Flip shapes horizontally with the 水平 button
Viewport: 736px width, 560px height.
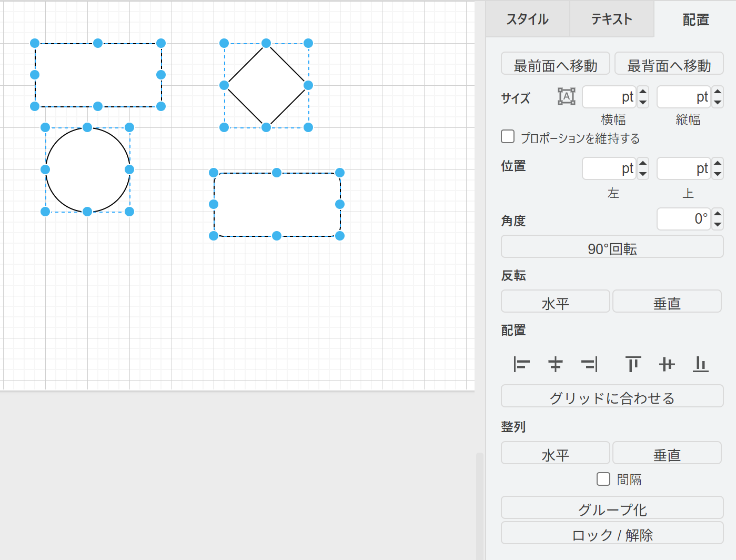tap(555, 301)
